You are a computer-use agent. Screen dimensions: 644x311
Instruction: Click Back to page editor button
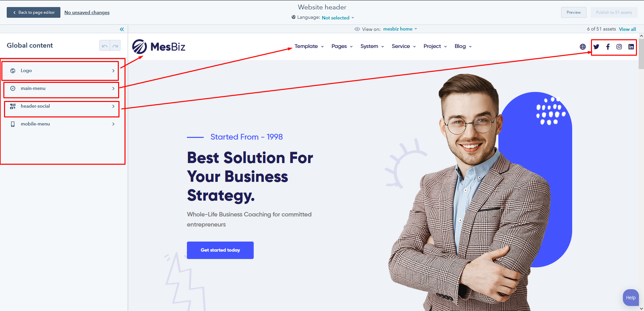[x=34, y=12]
